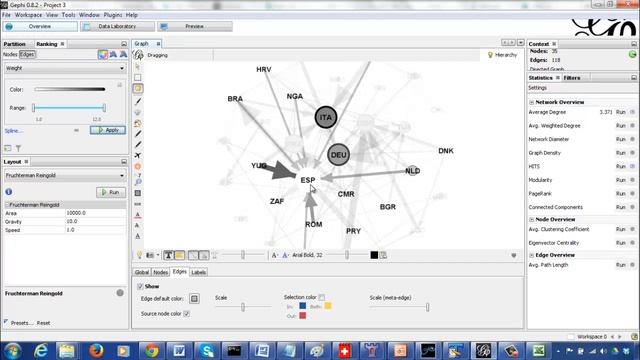Image resolution: width=640 pixels, height=360 pixels.
Task: Click the blue info icon in Layout panel
Action: [x=9, y=192]
